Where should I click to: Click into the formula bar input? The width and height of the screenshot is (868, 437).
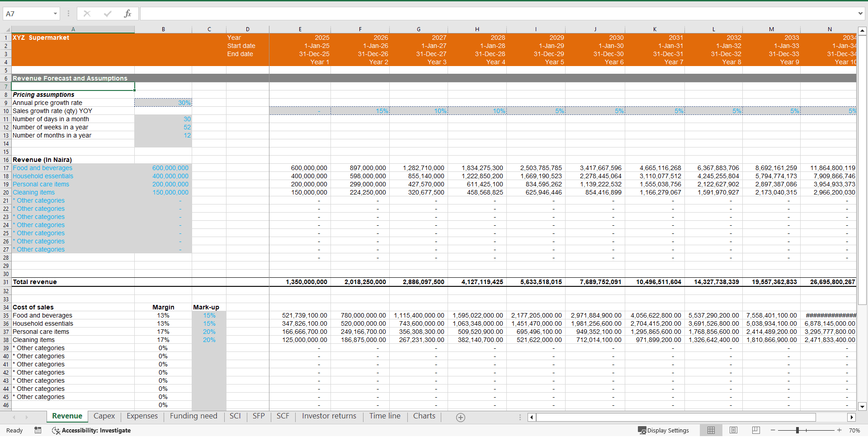(497, 14)
